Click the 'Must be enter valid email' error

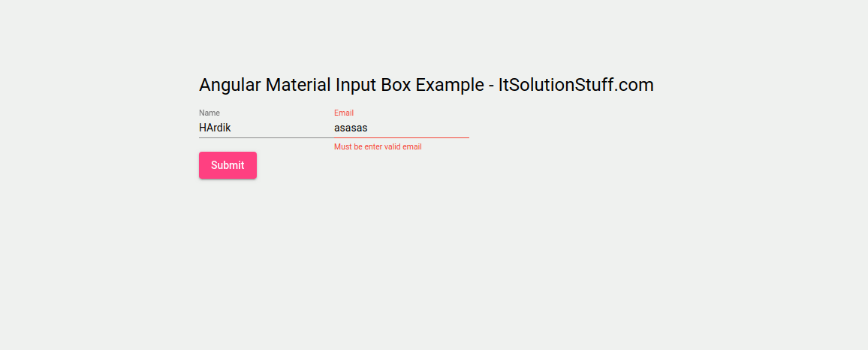[x=378, y=146]
